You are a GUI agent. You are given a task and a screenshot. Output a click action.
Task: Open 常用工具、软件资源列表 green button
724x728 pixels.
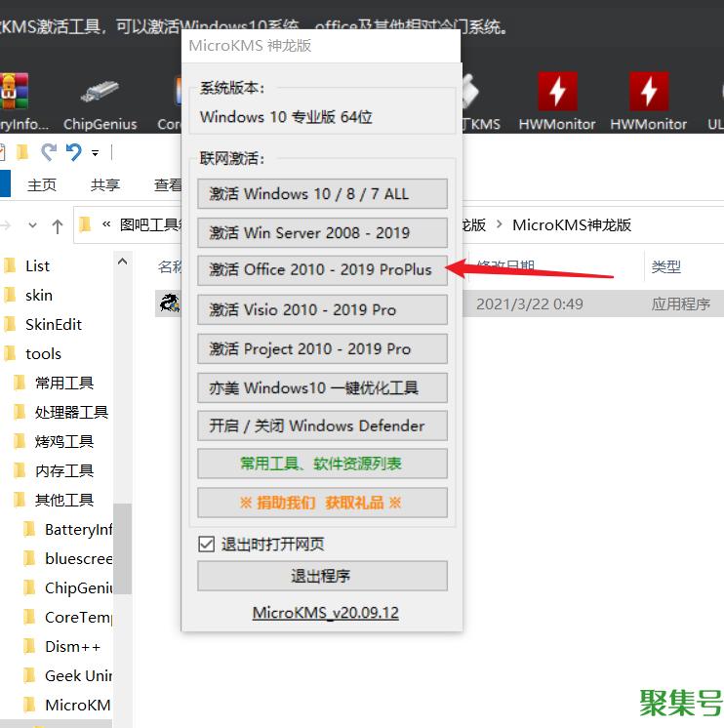pos(322,464)
